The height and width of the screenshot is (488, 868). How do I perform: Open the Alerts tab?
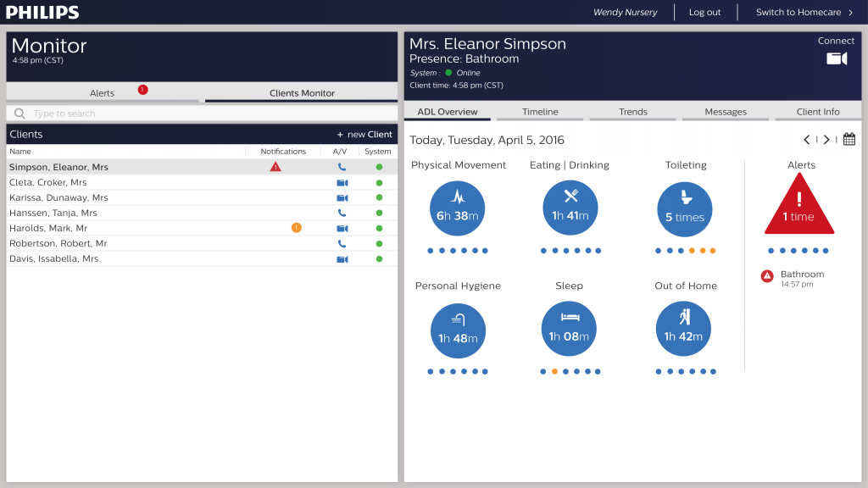click(103, 93)
